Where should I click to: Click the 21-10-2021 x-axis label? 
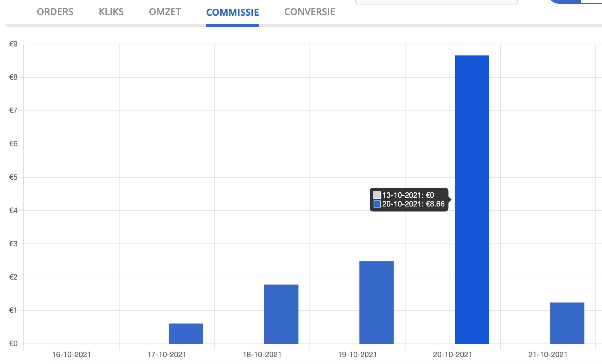coord(548,355)
